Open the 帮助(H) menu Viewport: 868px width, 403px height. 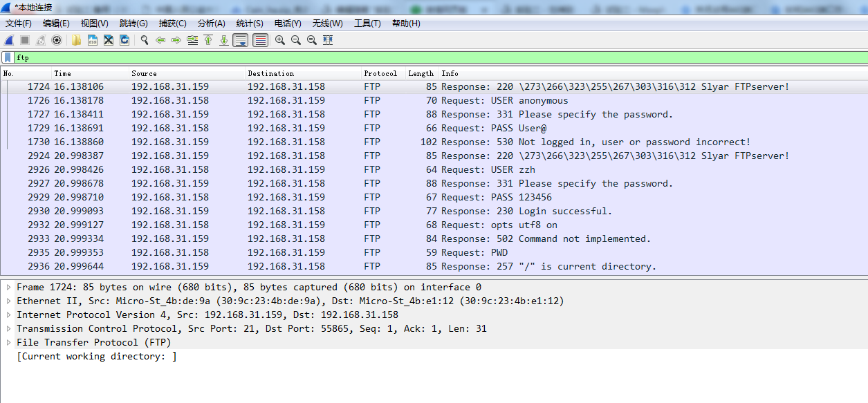click(406, 24)
